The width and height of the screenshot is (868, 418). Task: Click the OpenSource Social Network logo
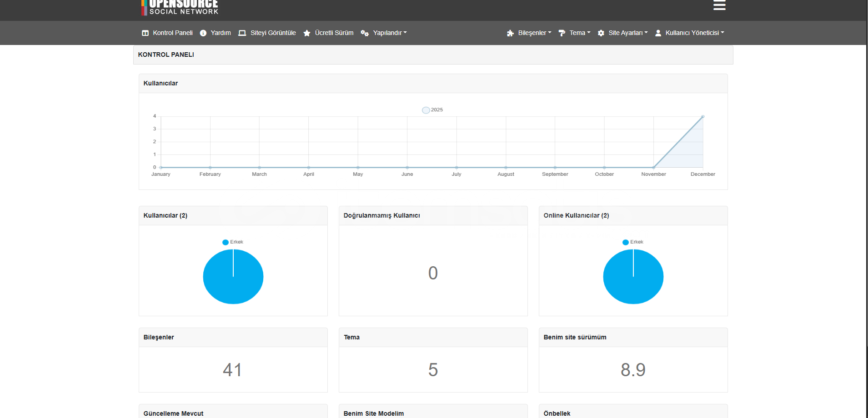click(180, 7)
